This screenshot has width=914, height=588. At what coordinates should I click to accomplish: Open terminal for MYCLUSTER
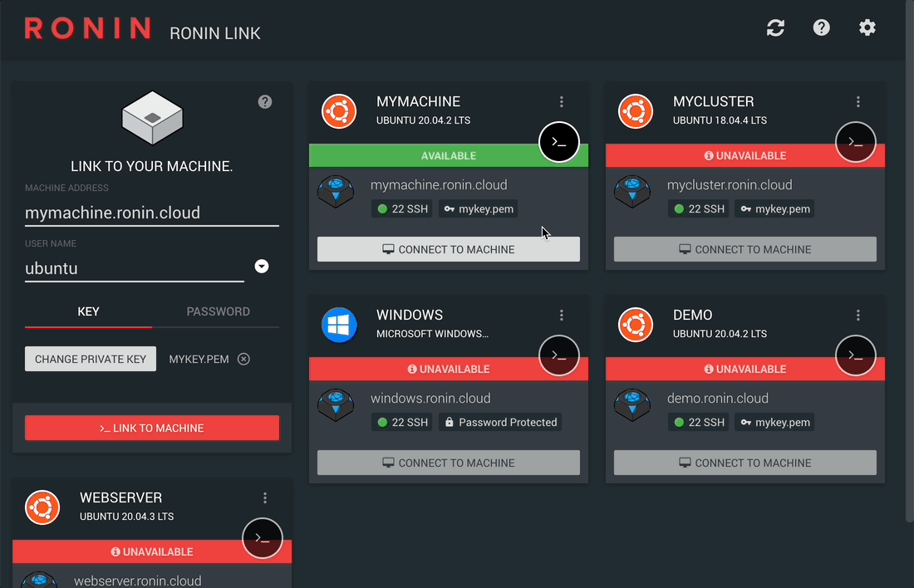[856, 142]
